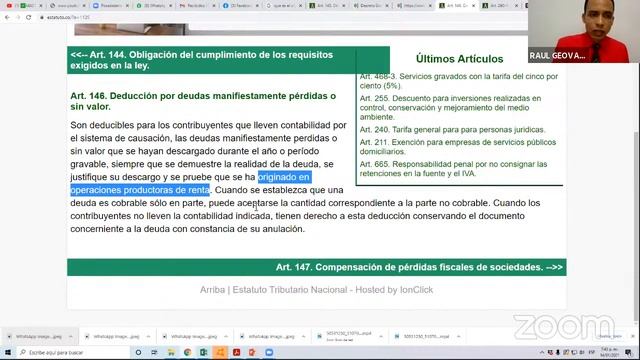This screenshot has width=640, height=360.
Task: Open Art. 468-3 Servicios gravados link
Action: pyautogui.click(x=459, y=81)
